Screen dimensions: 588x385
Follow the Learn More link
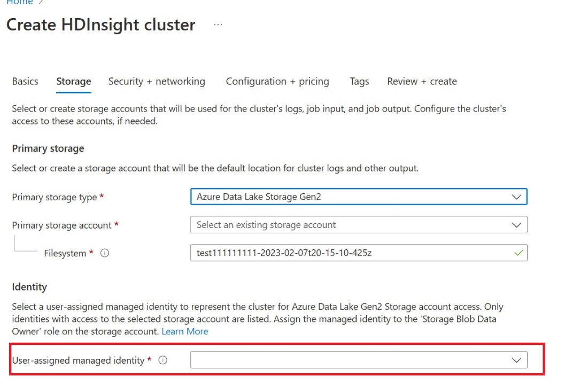(184, 332)
